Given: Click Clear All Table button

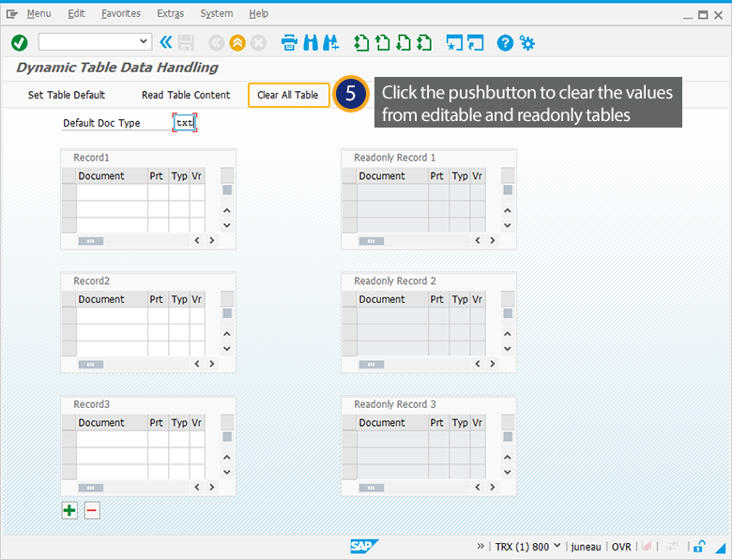Looking at the screenshot, I should [x=288, y=95].
